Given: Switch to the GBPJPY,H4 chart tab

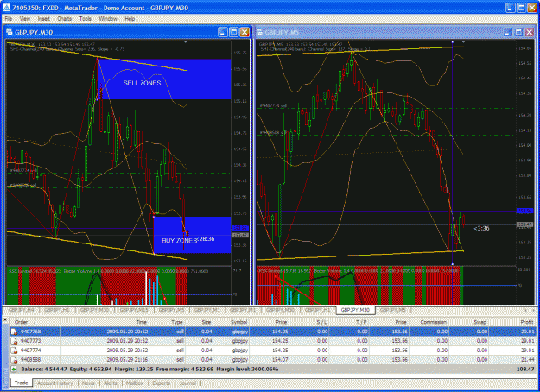Looking at the screenshot, I should pyautogui.click(x=22, y=310).
